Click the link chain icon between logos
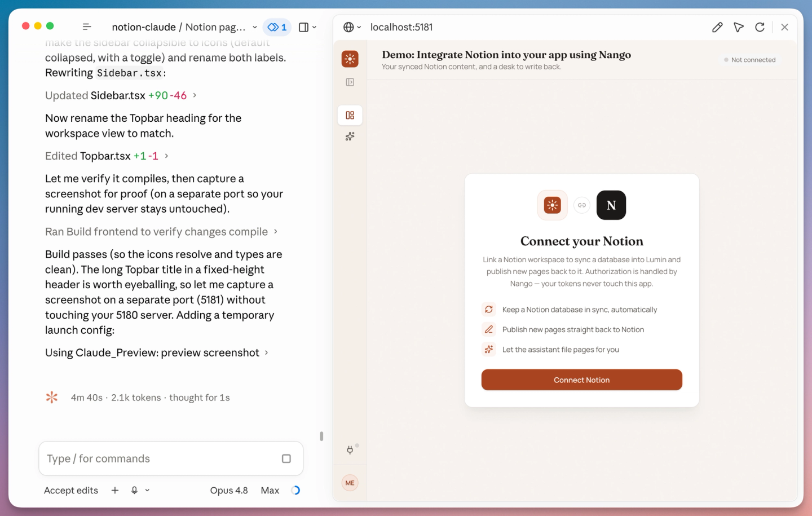This screenshot has height=516, width=812. click(x=582, y=205)
